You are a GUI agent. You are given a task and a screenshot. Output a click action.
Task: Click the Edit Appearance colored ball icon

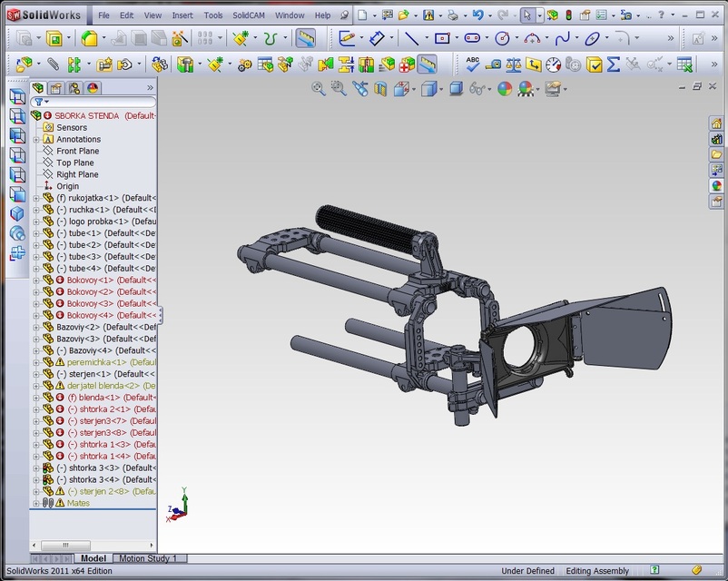tap(505, 88)
